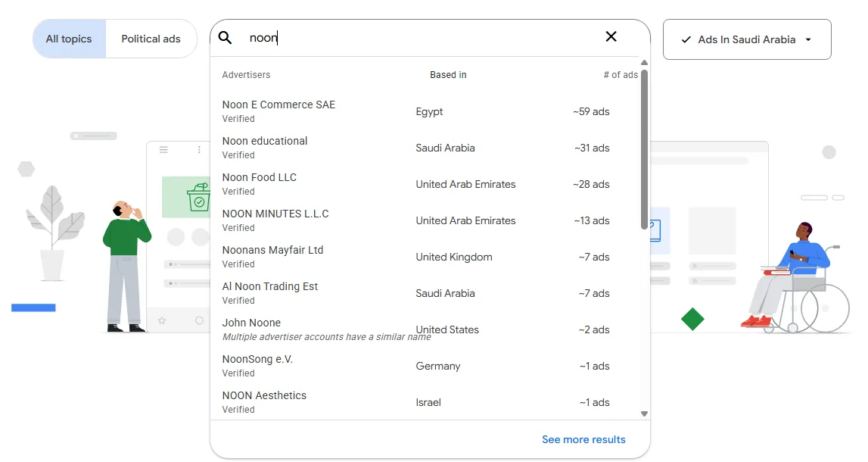Choose the Noon Food LLC advertiser
The width and height of the screenshot is (868, 462).
[x=425, y=184]
